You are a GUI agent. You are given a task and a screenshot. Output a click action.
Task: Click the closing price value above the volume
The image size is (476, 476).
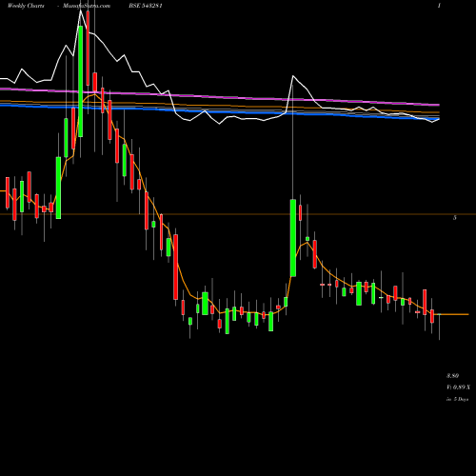[x=453, y=376]
